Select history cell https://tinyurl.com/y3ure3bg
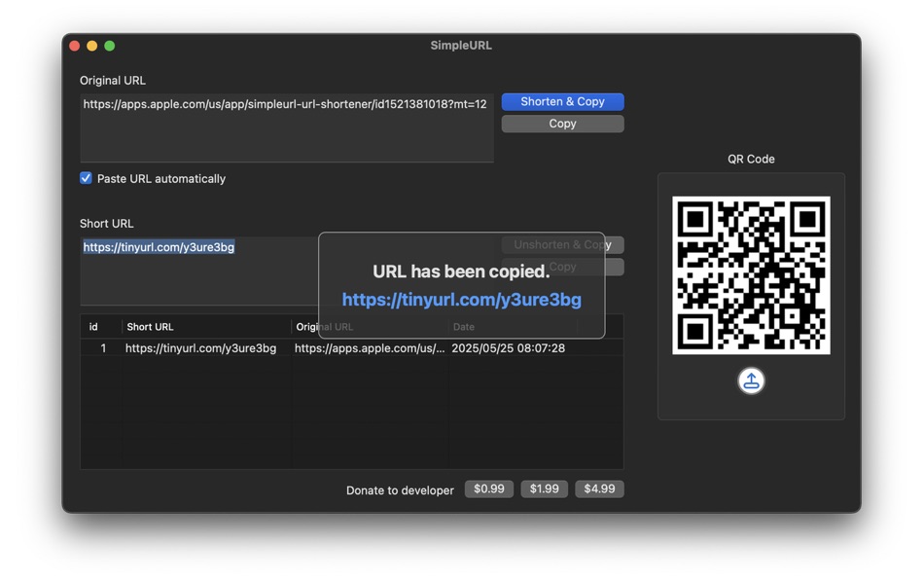 coord(200,348)
